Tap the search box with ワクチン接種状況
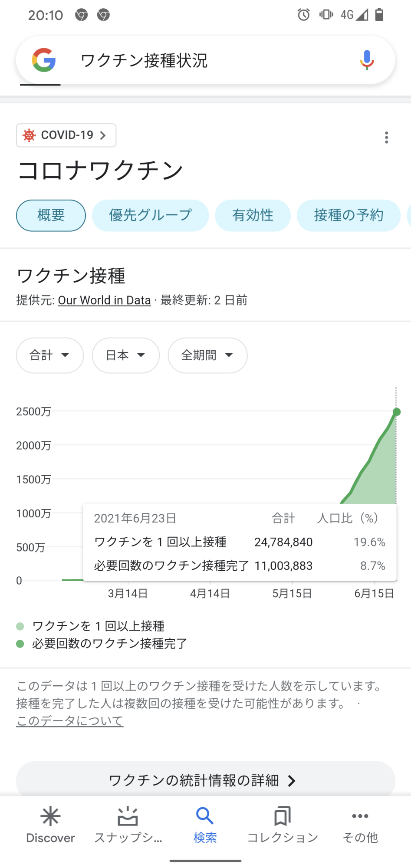The image size is (411, 868). pyautogui.click(x=208, y=60)
